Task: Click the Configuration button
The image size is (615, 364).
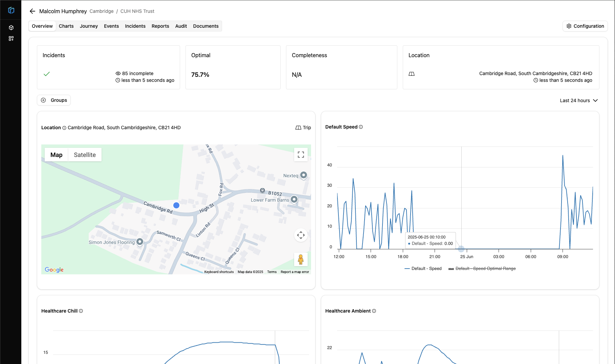Action: click(x=585, y=26)
